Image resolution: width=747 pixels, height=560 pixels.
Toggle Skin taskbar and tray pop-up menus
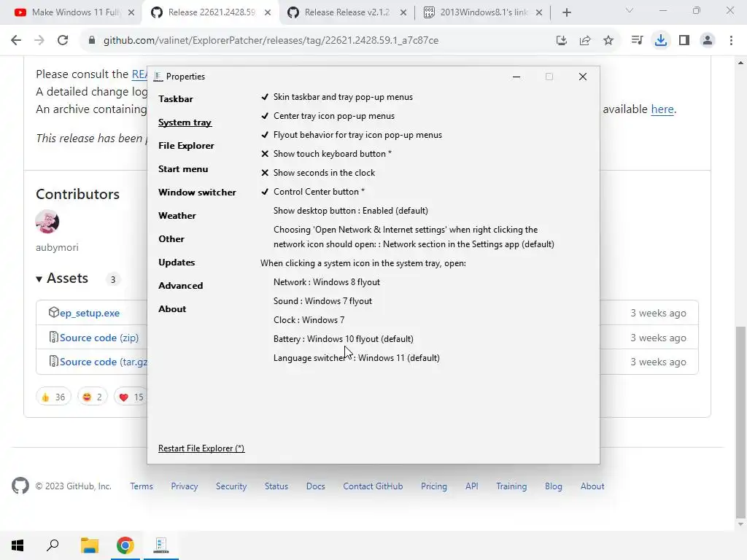pyautogui.click(x=337, y=97)
